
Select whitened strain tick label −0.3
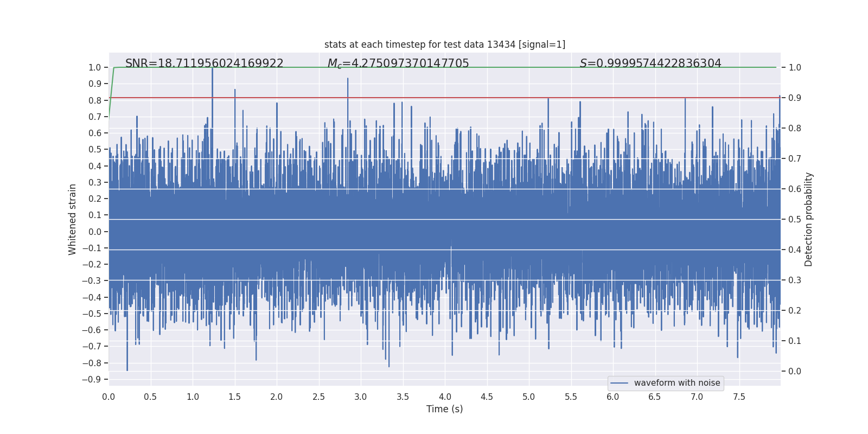(x=92, y=281)
